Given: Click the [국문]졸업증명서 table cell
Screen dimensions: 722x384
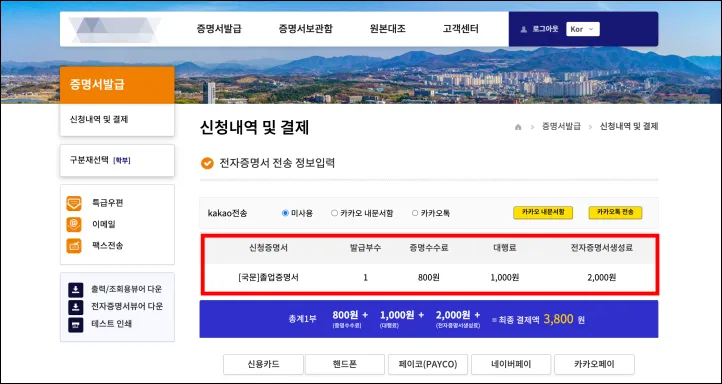Looking at the screenshot, I should pyautogui.click(x=268, y=278).
